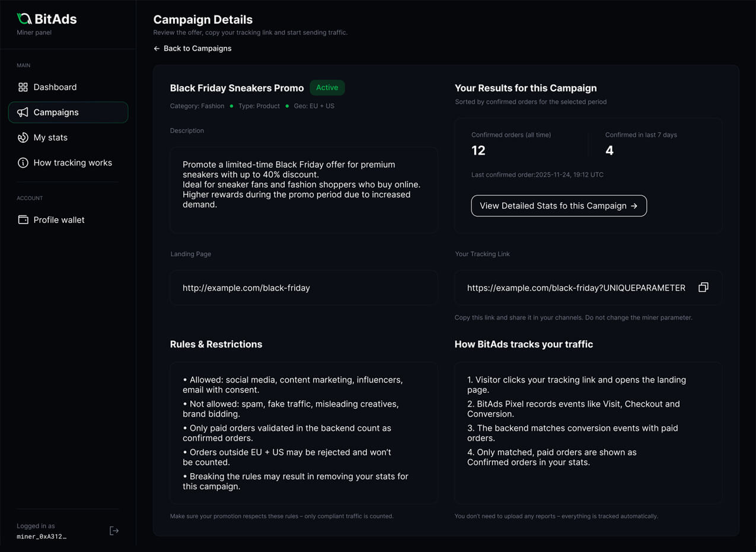Screen dimensions: 756x552
Task: Click the Profile wallet icon
Action: click(23, 220)
